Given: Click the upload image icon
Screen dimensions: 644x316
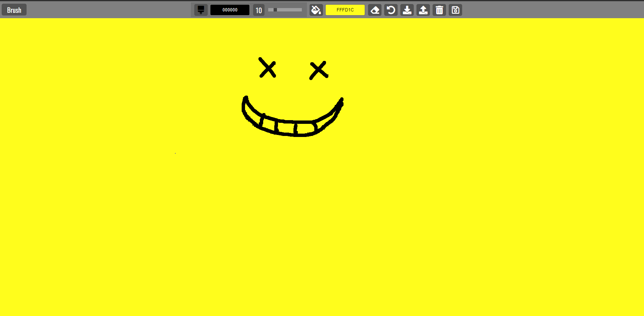Looking at the screenshot, I should [423, 10].
